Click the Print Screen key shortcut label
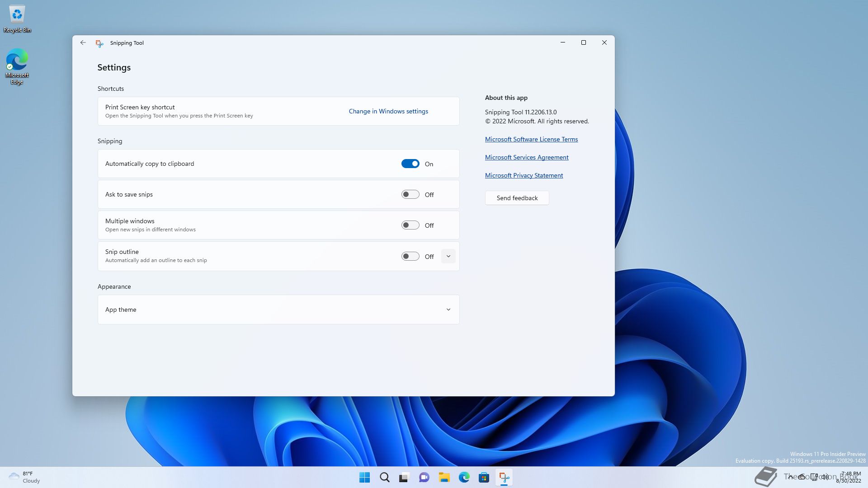Image resolution: width=868 pixels, height=488 pixels. tap(140, 107)
